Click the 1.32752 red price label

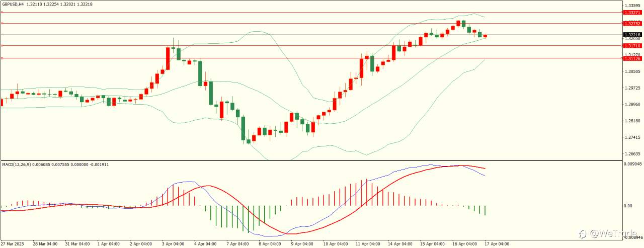(631, 24)
